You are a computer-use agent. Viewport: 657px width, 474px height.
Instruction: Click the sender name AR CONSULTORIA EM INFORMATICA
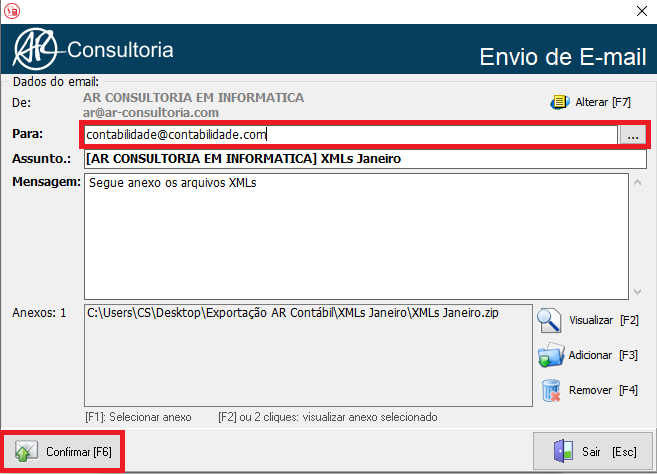point(194,98)
